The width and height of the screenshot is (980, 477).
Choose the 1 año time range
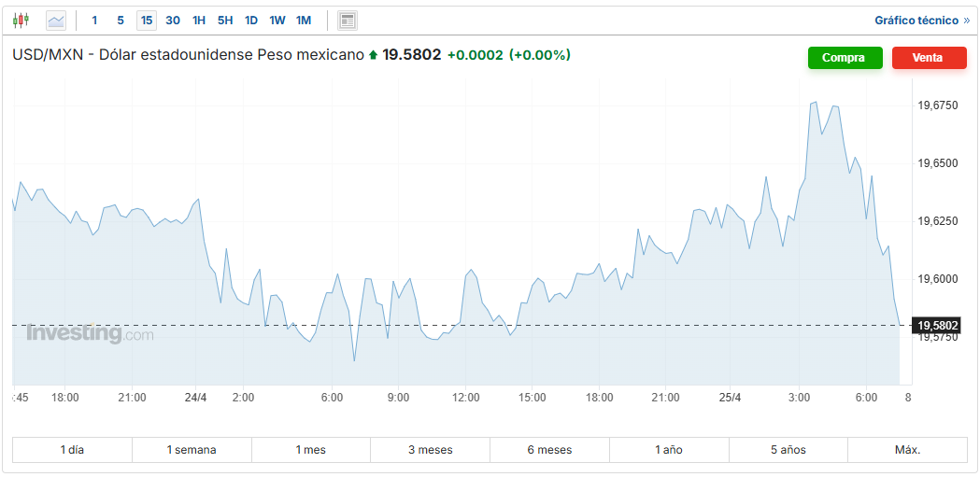(669, 450)
